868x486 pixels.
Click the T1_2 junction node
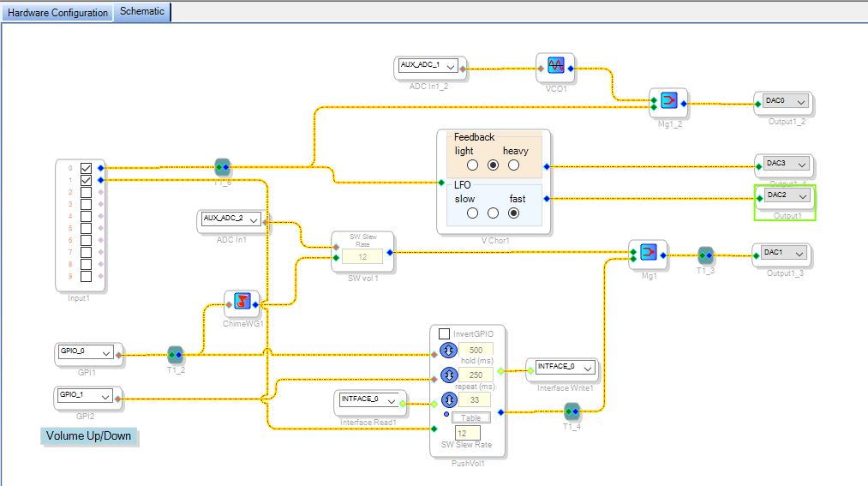pos(176,354)
